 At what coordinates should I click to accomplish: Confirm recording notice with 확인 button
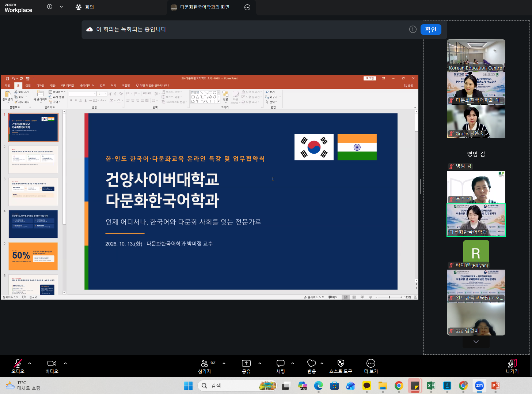tap(431, 30)
